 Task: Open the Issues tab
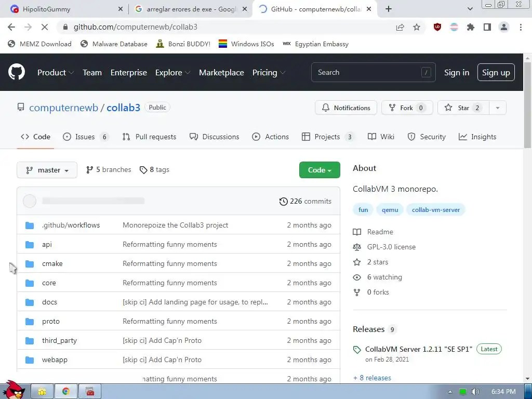[85, 137]
